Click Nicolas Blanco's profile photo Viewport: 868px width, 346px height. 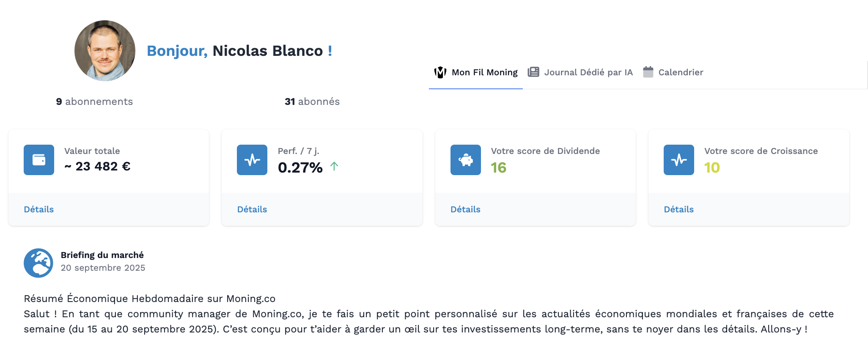(105, 51)
